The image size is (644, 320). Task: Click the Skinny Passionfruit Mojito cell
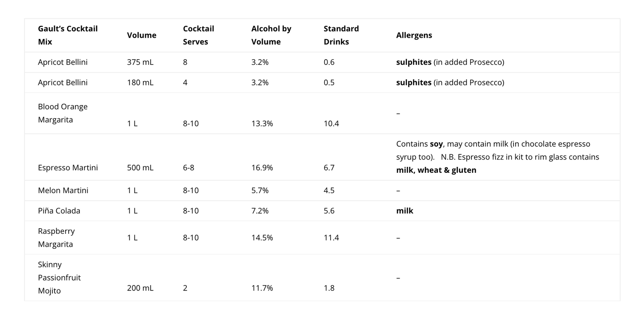tap(59, 278)
